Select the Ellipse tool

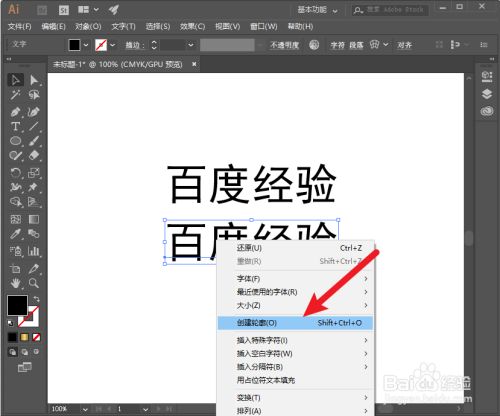pyautogui.click(x=15, y=141)
